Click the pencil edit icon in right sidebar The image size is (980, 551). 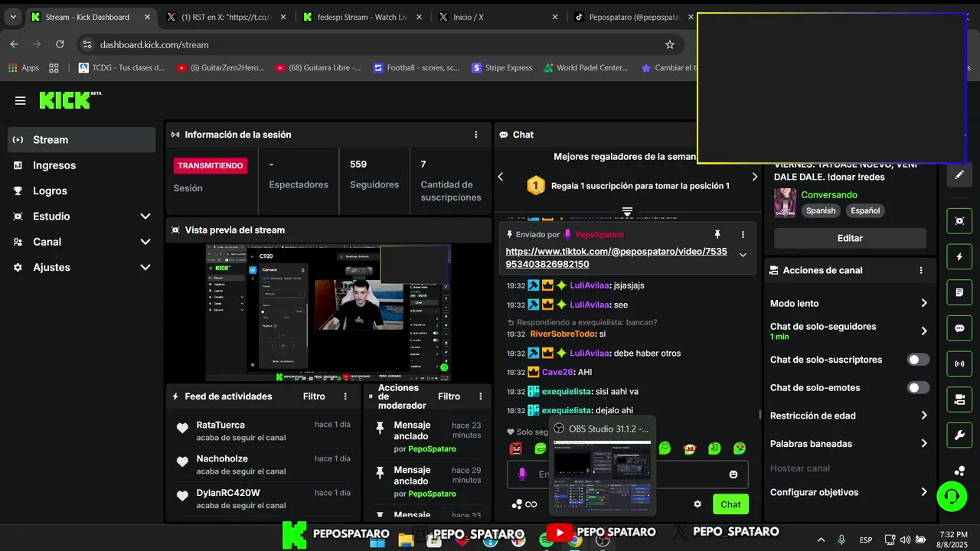pyautogui.click(x=959, y=174)
